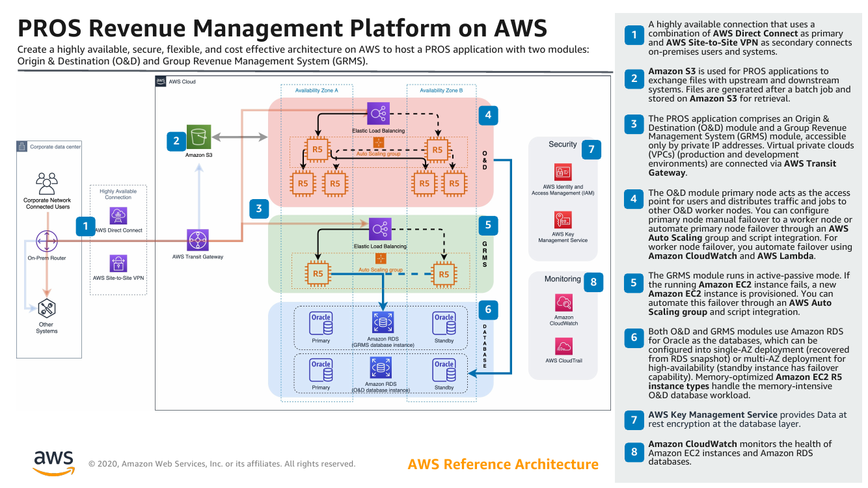Select the Oracle Standby icon for GRMS database
Image resolution: width=868 pixels, height=488 pixels.
444,323
